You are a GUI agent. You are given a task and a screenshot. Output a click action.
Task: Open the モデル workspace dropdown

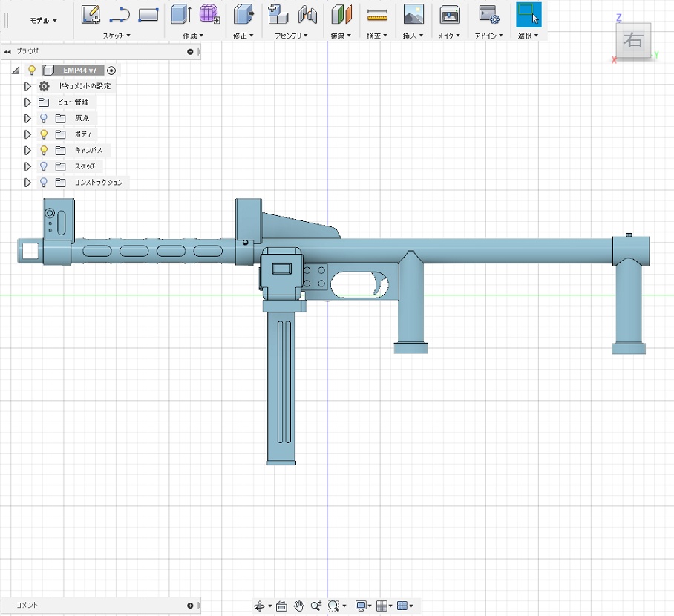point(43,21)
